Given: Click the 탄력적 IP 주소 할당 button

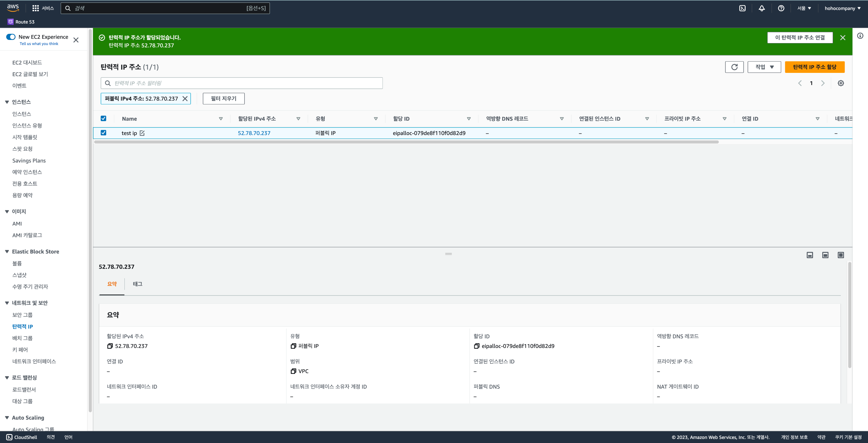Looking at the screenshot, I should (814, 67).
